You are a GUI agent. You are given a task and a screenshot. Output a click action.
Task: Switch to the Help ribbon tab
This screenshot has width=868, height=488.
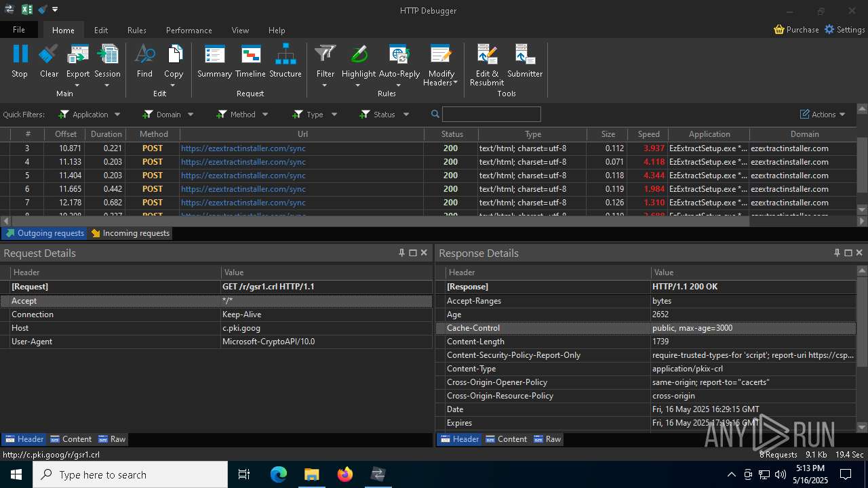(x=277, y=30)
